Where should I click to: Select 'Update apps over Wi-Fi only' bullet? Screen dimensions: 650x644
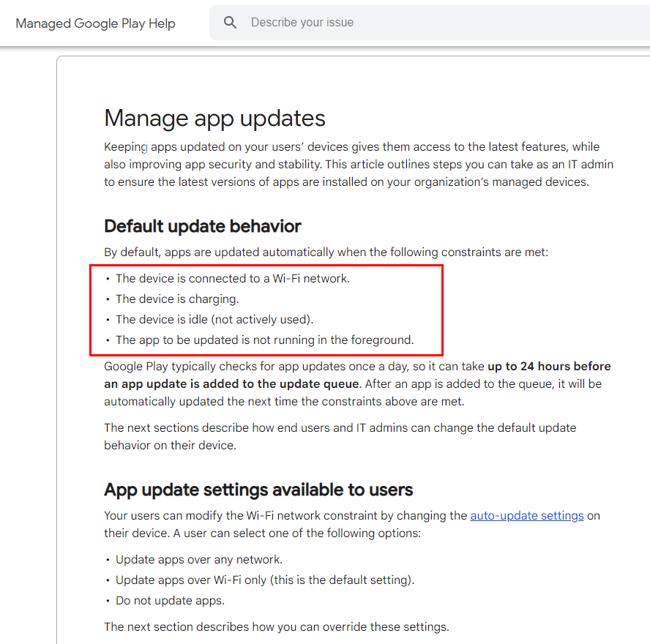pos(264,580)
